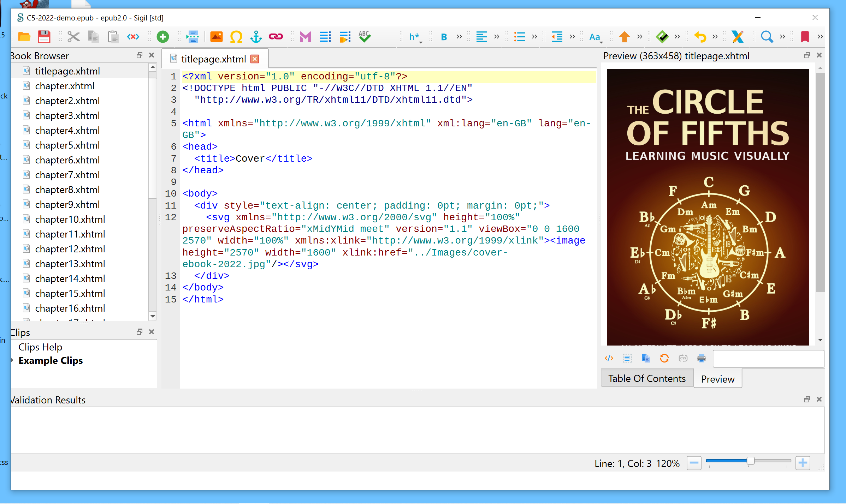Select the titlepage.xhtml editor tab
This screenshot has width=846, height=504.
point(213,59)
